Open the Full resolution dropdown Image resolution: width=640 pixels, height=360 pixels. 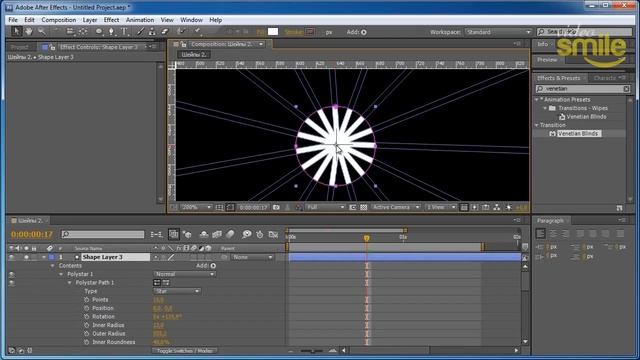(325, 207)
